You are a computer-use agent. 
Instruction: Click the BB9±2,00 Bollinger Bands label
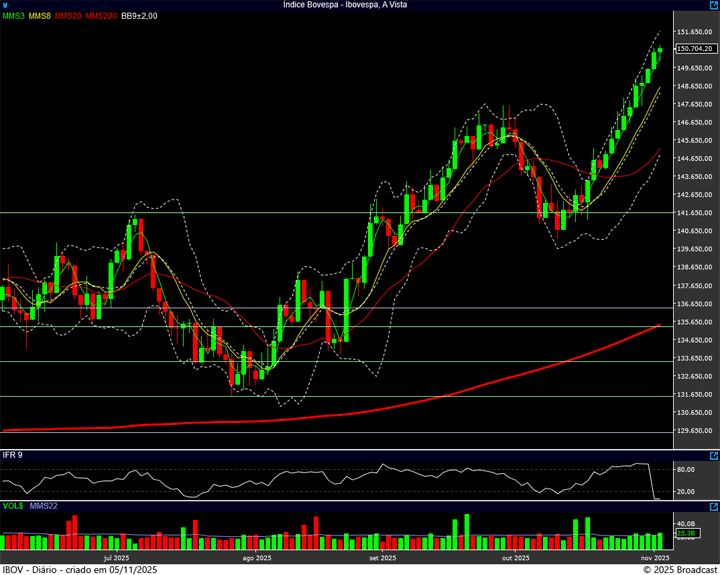[x=139, y=17]
